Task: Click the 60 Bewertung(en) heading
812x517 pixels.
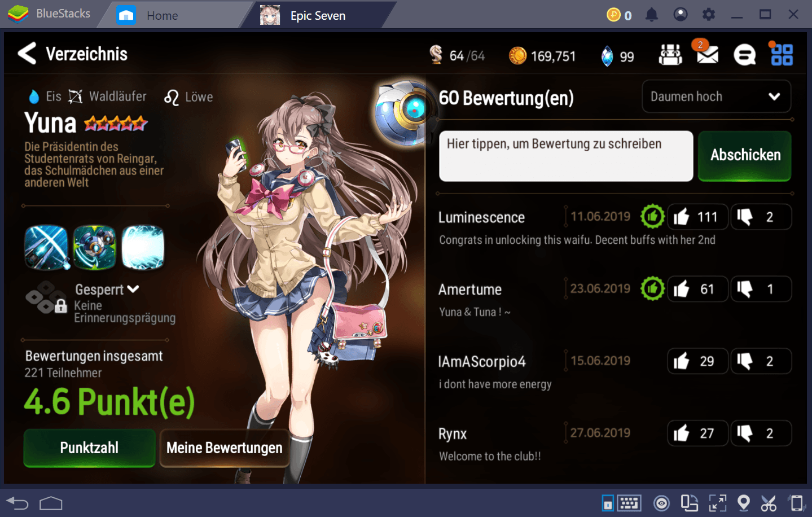Action: [x=506, y=98]
